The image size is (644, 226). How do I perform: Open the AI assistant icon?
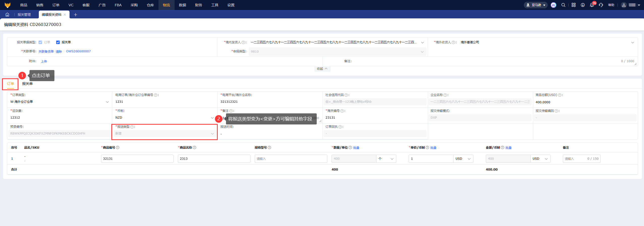coord(553,5)
